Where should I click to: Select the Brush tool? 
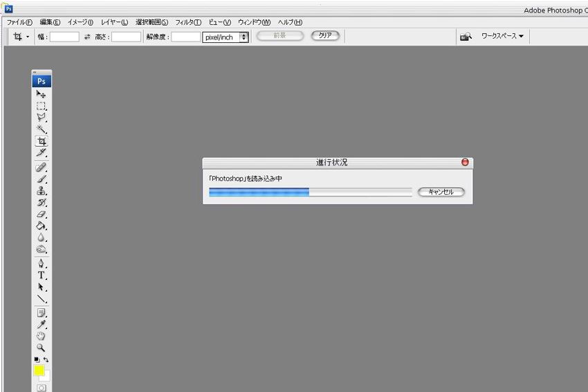[42, 179]
